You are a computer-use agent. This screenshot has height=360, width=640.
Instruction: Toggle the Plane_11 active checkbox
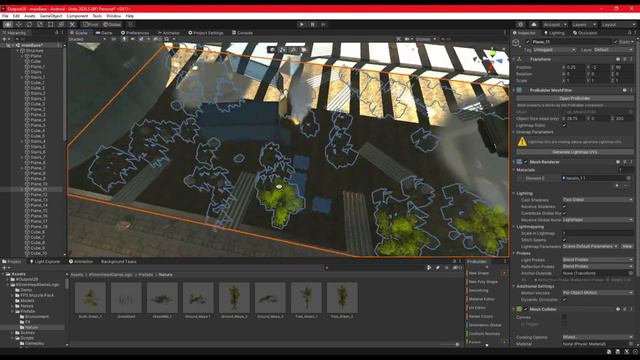coord(528,42)
